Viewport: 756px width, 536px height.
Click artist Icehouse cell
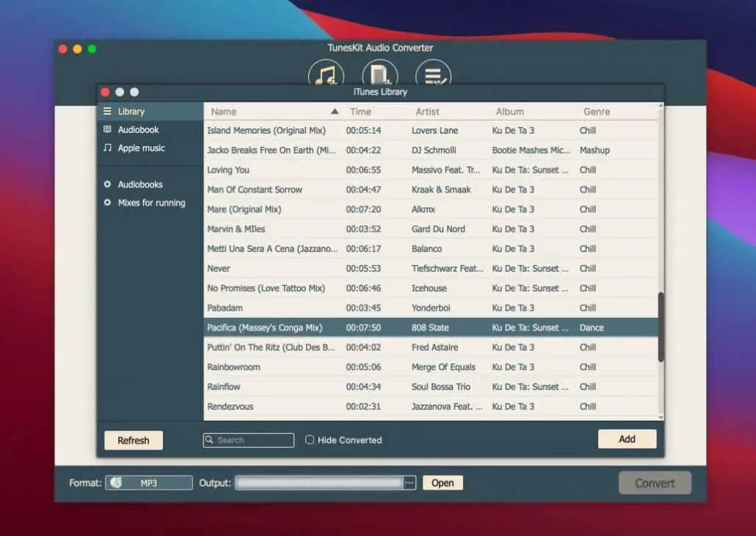[x=429, y=288]
